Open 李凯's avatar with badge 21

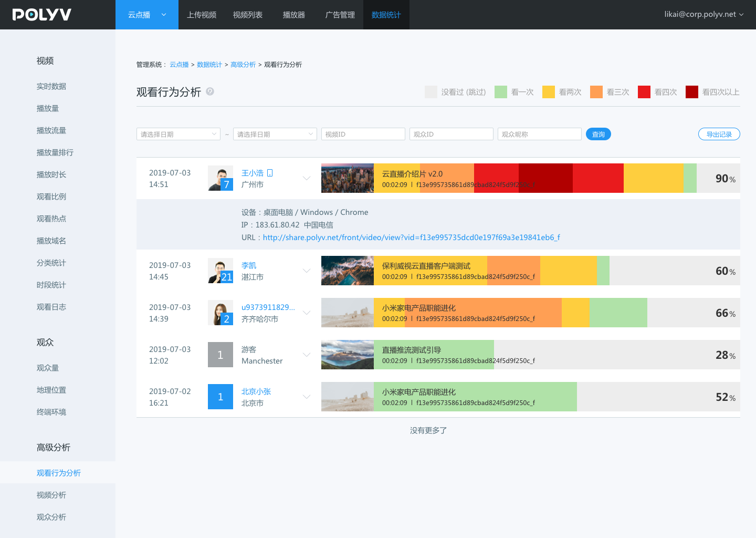[x=220, y=271]
